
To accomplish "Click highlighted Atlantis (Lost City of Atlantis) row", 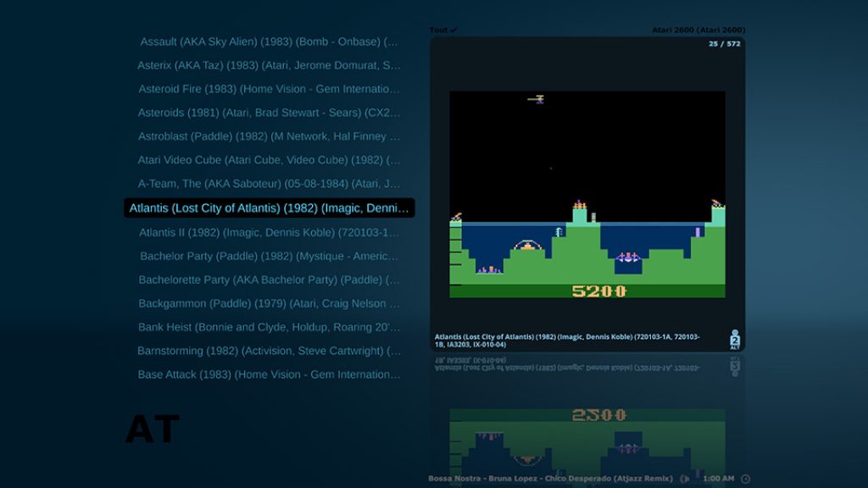I will click(x=269, y=208).
